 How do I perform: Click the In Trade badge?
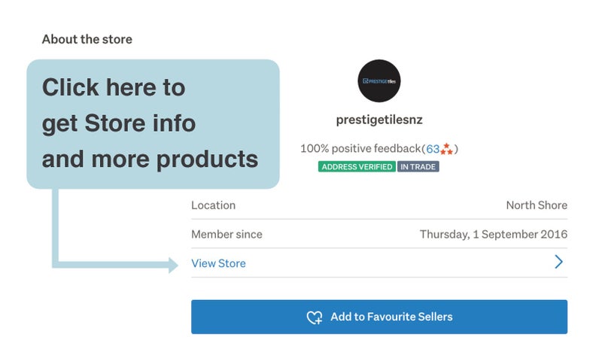(x=418, y=167)
